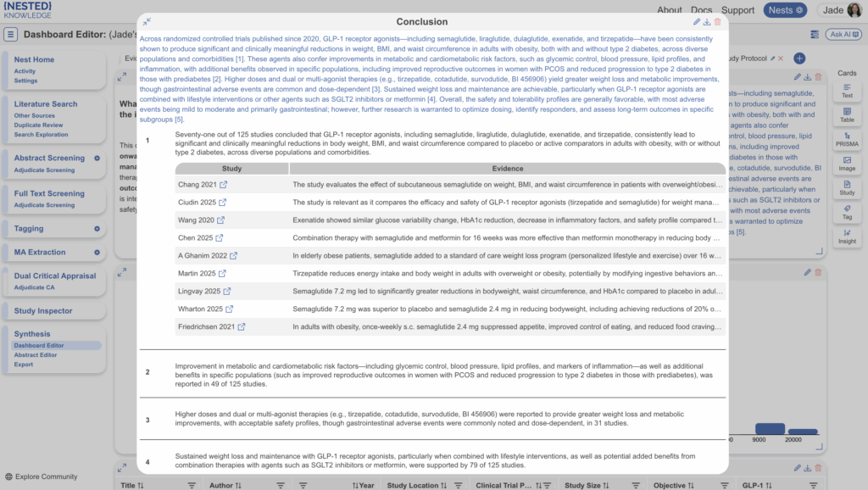Open the Nests button in header
The height and width of the screenshot is (490, 868).
(x=785, y=10)
